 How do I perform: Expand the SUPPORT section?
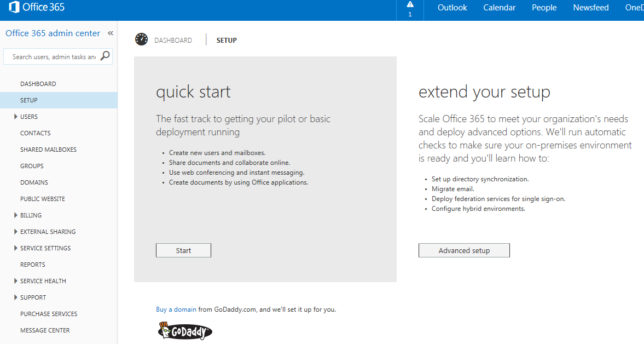pos(16,297)
